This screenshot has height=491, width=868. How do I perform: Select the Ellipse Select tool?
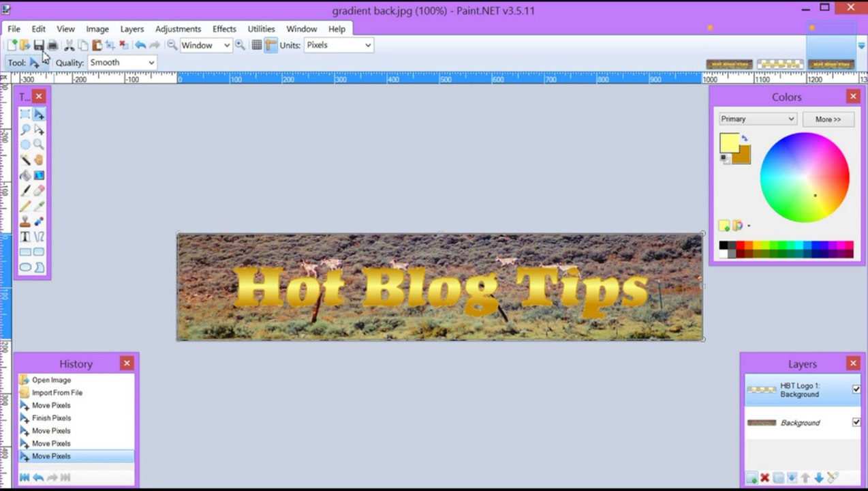(25, 145)
